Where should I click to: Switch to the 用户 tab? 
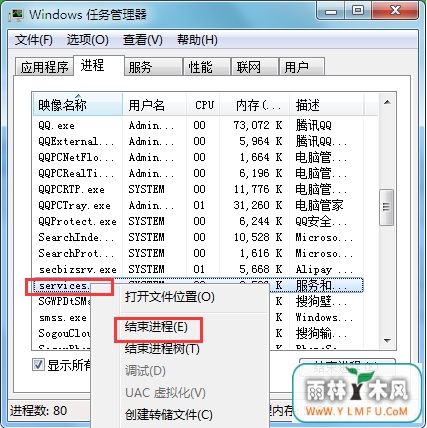coord(302,67)
